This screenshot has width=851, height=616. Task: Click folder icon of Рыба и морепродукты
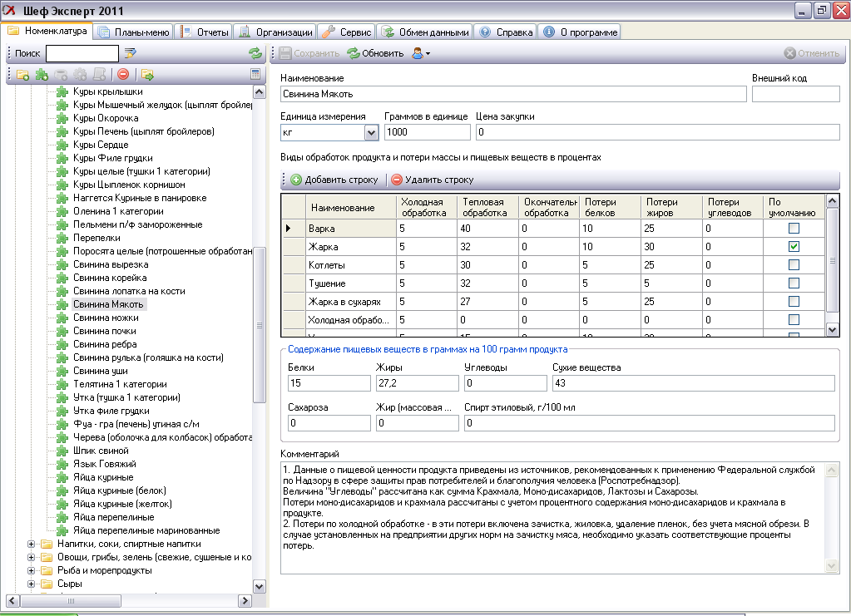(x=47, y=570)
